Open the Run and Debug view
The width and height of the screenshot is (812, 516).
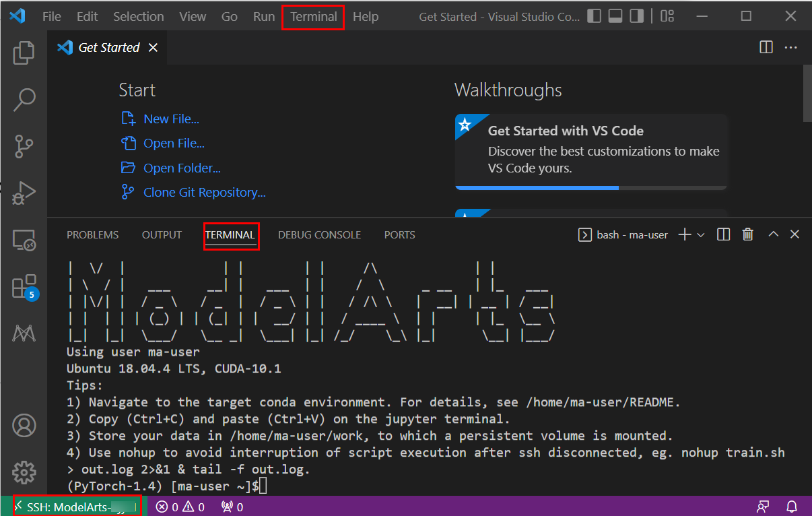(24, 193)
